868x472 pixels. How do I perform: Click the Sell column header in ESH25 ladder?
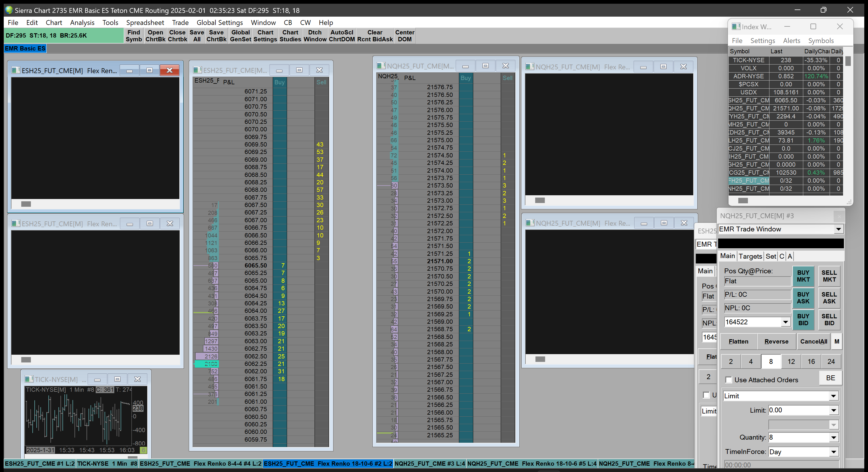tap(321, 82)
